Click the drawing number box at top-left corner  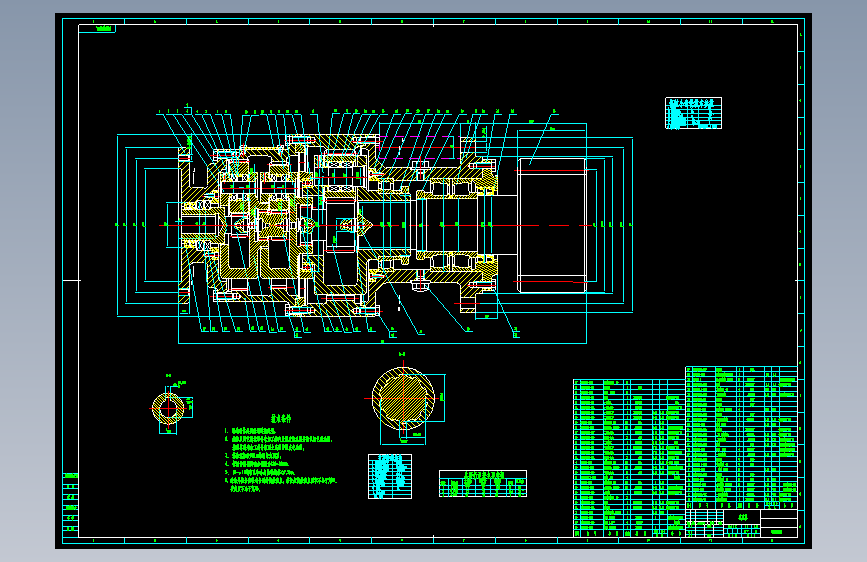coord(97,29)
